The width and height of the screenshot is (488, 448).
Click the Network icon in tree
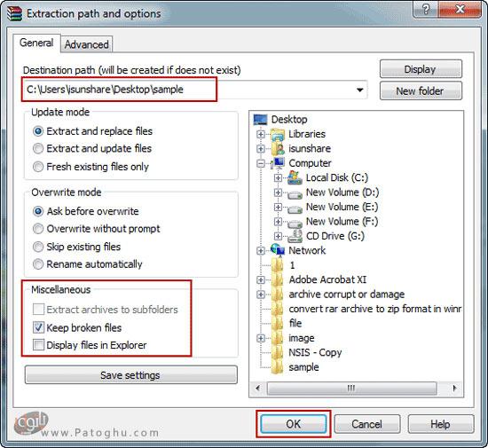click(x=278, y=250)
